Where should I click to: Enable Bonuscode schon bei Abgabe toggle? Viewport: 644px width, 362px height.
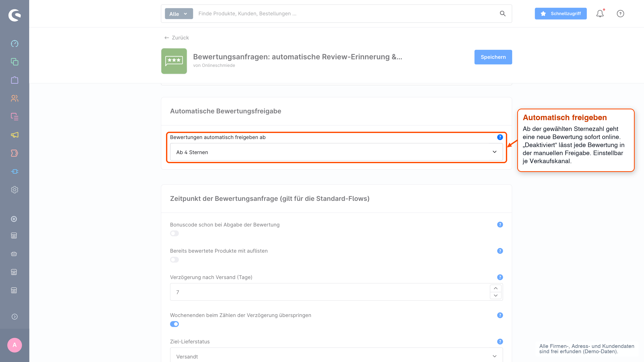pos(174,234)
